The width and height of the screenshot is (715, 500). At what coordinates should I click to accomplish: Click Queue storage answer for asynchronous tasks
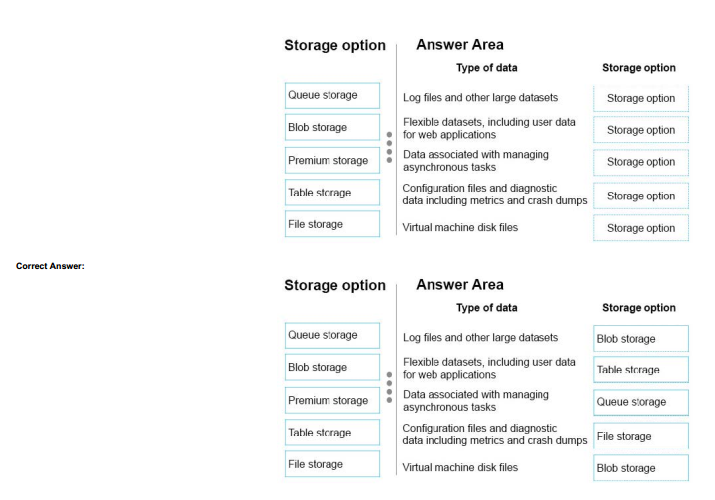[641, 402]
